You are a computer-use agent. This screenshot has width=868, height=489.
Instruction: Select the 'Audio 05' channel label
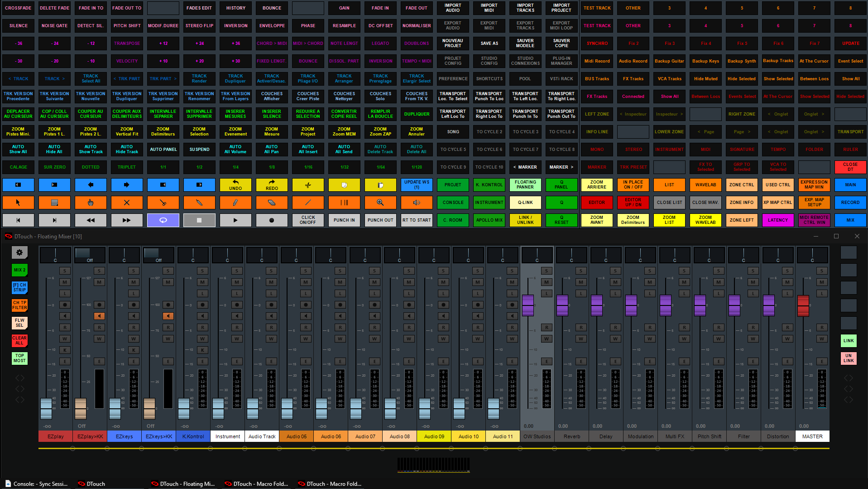297,436
